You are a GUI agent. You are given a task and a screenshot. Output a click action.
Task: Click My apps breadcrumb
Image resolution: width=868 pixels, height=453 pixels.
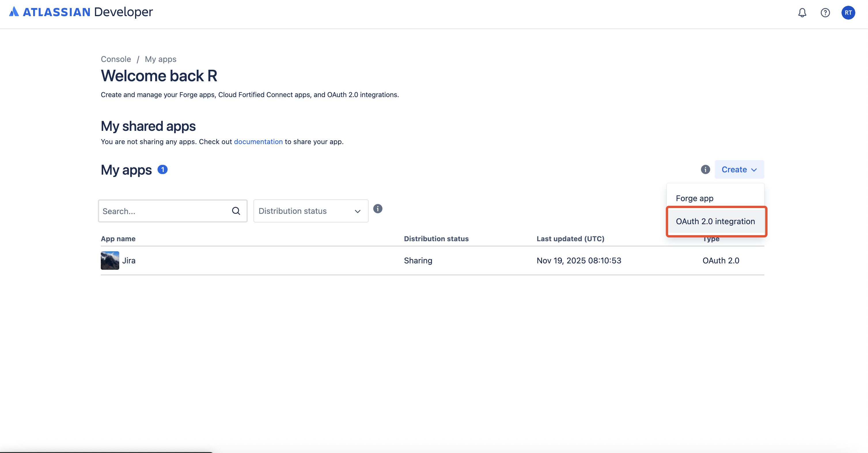pos(160,59)
